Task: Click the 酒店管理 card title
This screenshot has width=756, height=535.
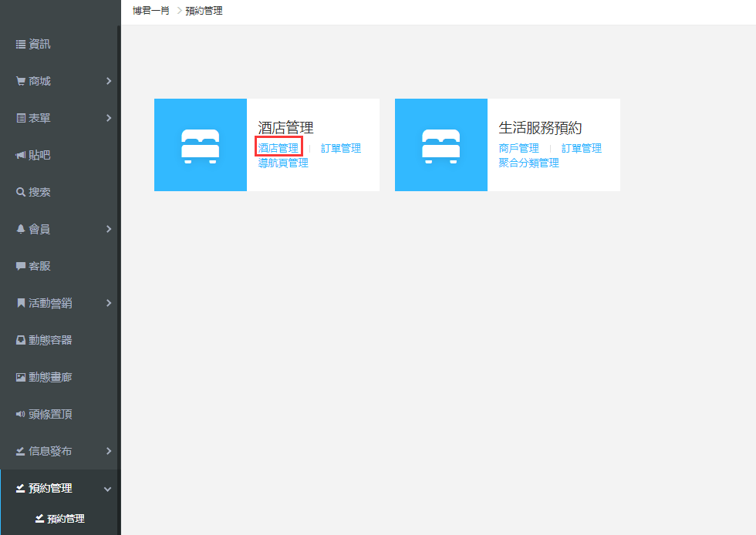Action: [285, 128]
